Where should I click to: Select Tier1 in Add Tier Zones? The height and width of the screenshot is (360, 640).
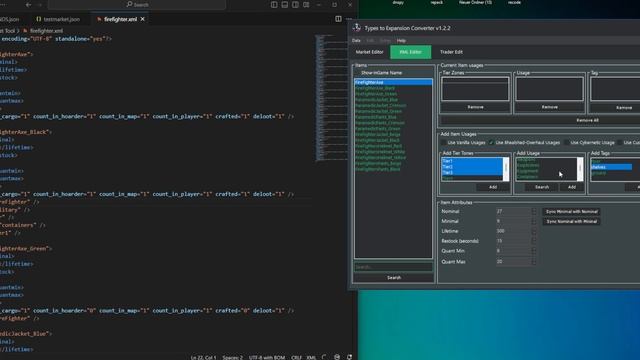pyautogui.click(x=472, y=161)
